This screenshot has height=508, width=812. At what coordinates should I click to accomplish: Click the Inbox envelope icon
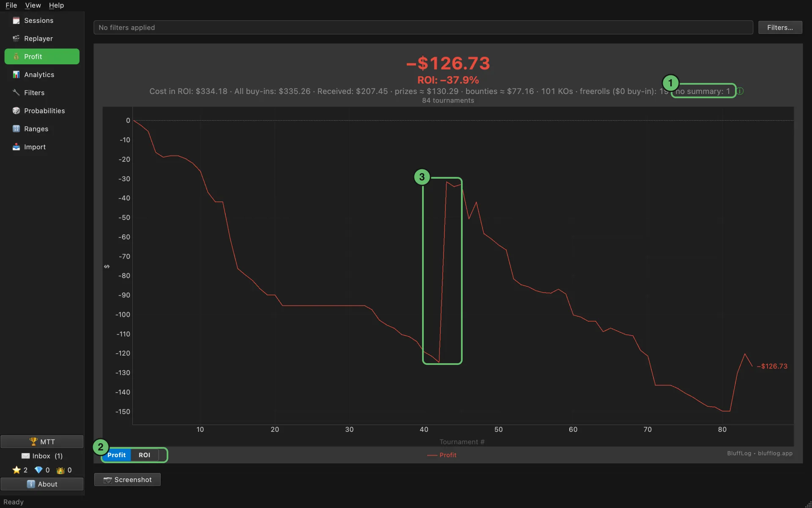[x=26, y=456]
